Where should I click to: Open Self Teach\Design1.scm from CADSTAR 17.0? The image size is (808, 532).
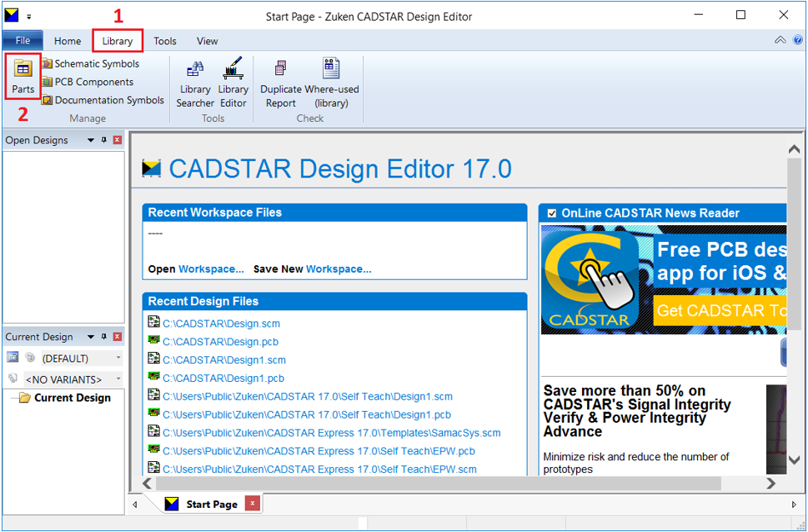point(308,396)
